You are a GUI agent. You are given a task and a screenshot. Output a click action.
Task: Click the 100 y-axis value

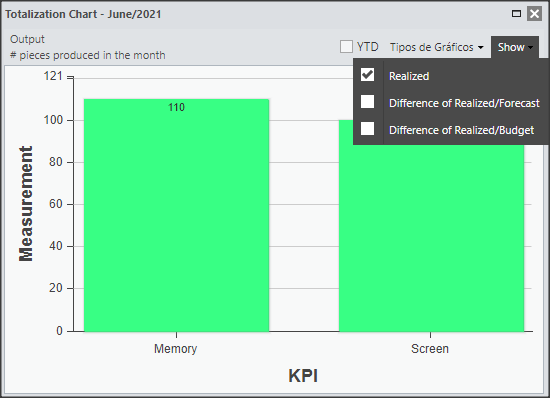53,120
